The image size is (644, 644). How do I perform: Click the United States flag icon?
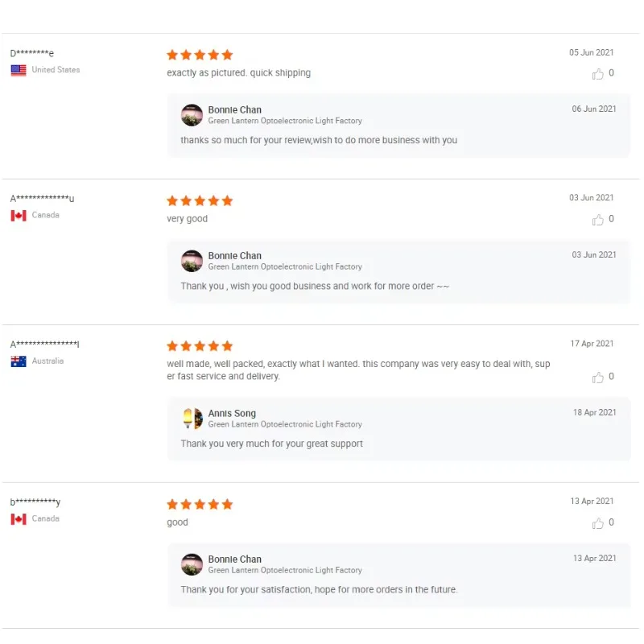click(19, 70)
